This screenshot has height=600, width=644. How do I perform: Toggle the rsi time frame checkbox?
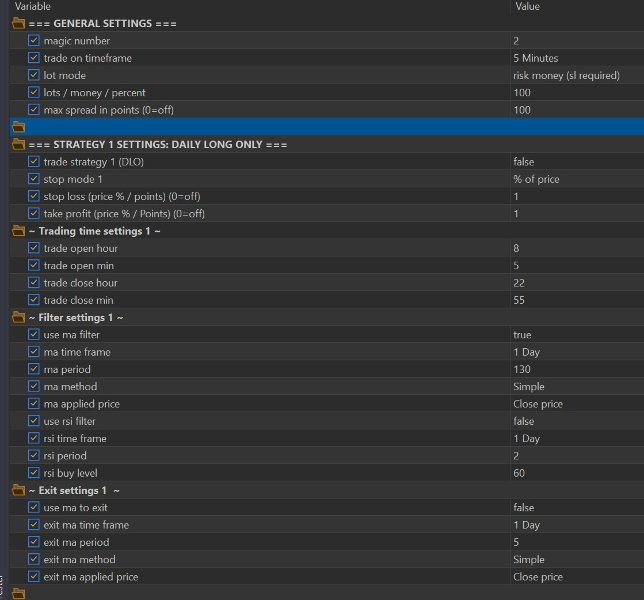pos(34,438)
